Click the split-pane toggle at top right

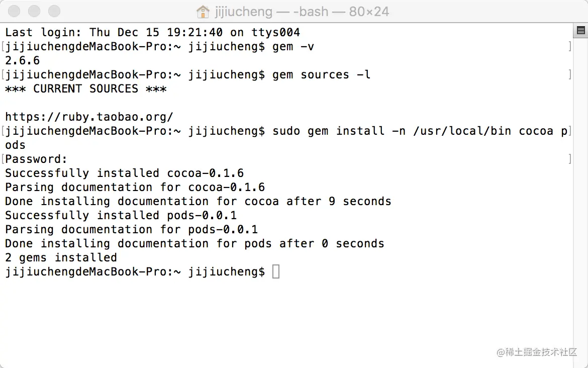pyautogui.click(x=580, y=31)
